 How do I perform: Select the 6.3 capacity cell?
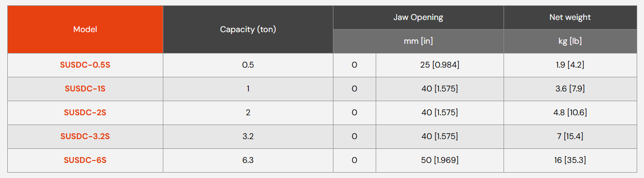(x=248, y=160)
